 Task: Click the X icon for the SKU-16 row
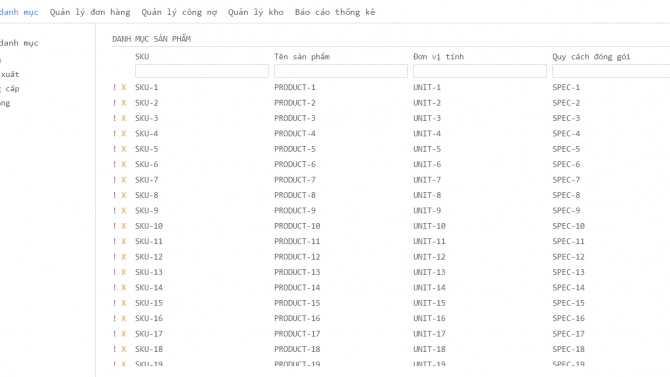coord(123,318)
